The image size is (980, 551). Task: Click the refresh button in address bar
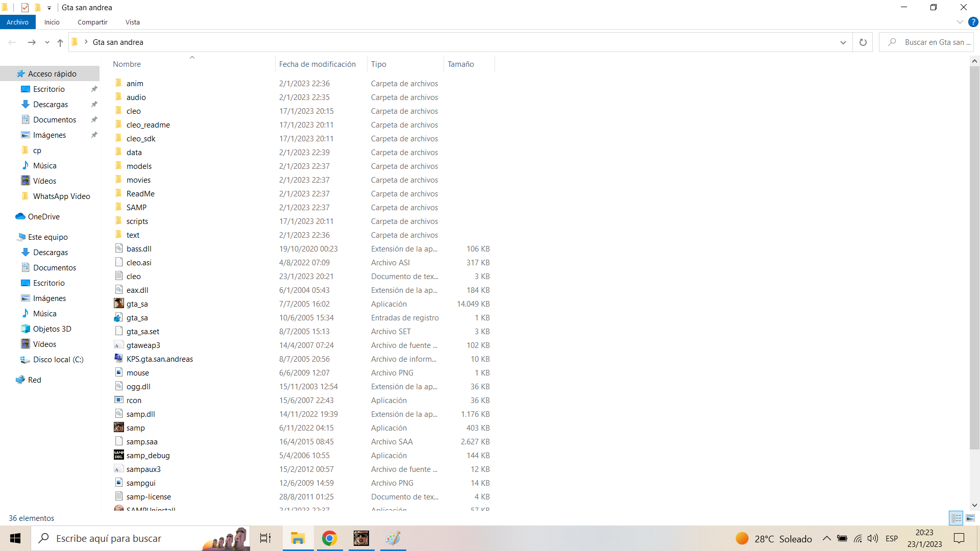coord(863,42)
